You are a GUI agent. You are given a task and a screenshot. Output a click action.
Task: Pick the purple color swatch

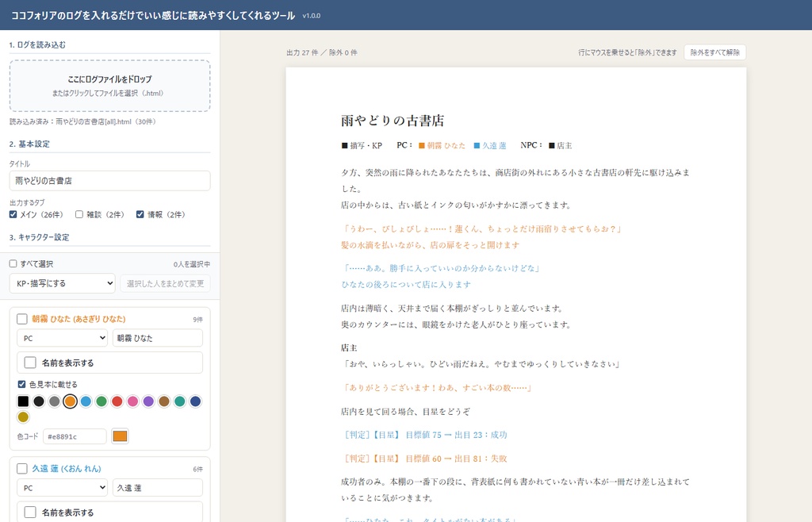tap(148, 401)
